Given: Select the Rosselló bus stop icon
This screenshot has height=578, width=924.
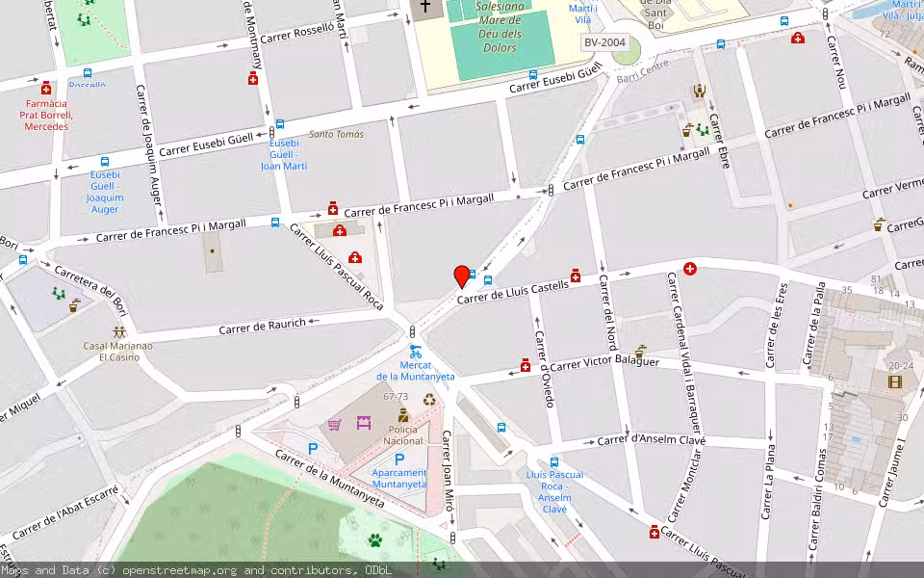Looking at the screenshot, I should 88,73.
